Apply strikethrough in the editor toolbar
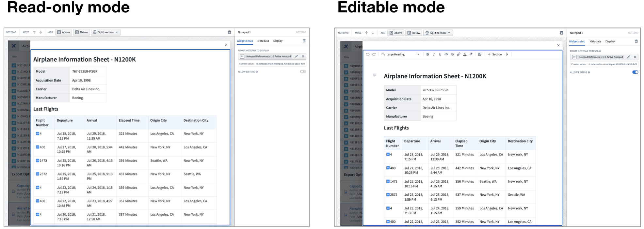Screen dimensions: 644x229 452,54
